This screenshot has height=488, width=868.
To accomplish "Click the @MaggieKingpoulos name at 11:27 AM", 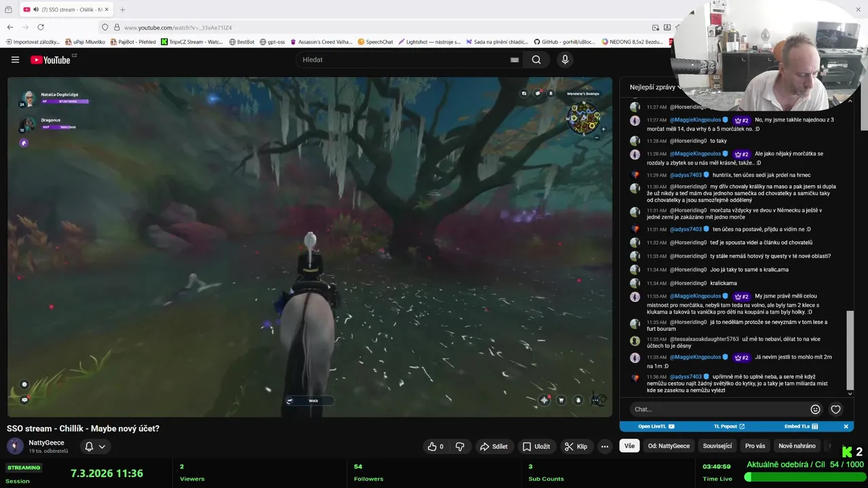I will coord(696,120).
